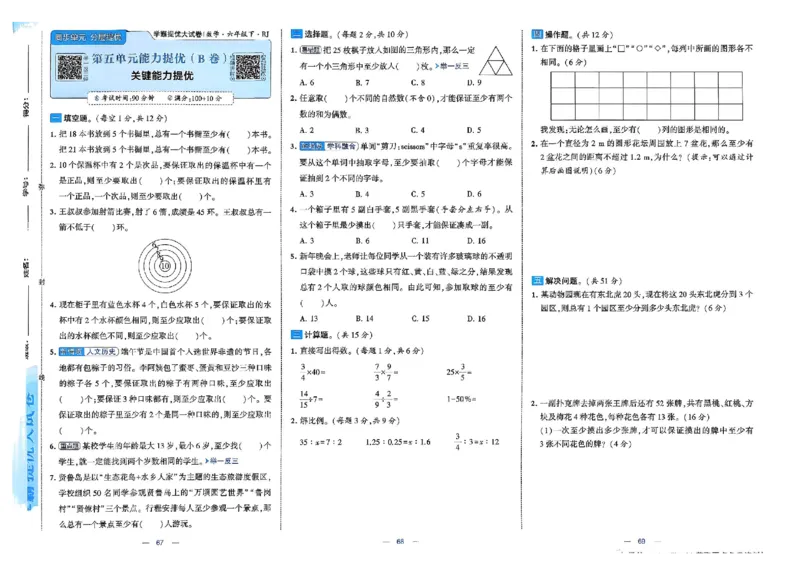Select option B. 6 in choice question 4
This screenshot has height=566, width=800.
[362, 241]
